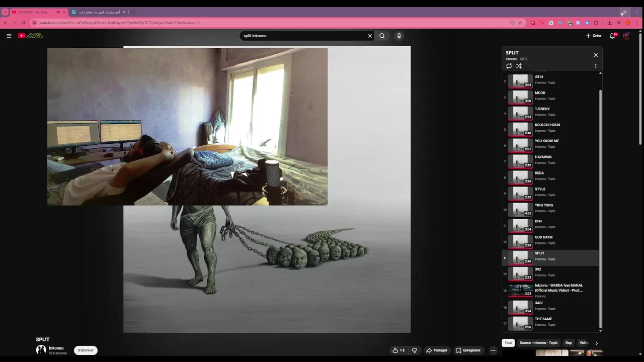Play KEDA from the playlist
This screenshot has height=362, width=644.
click(x=551, y=177)
